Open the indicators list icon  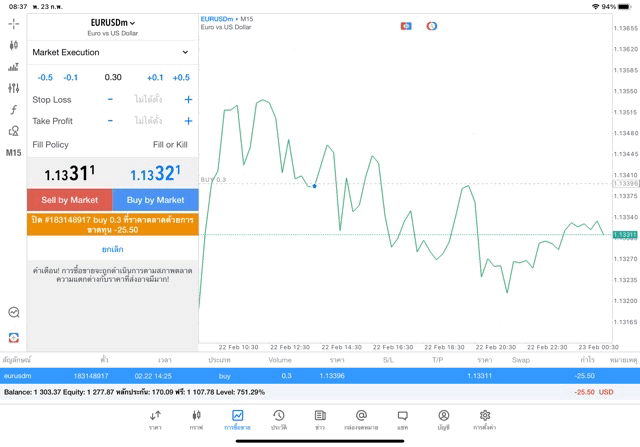click(13, 67)
